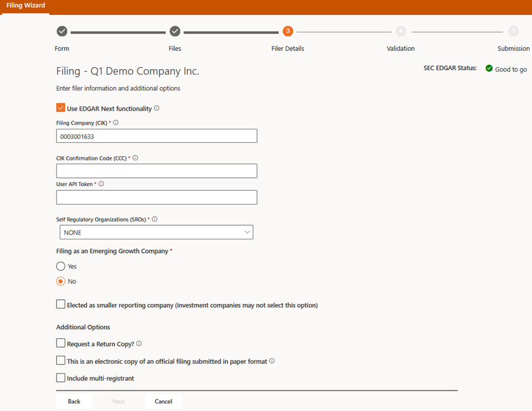Click the Filer Details step 3 circle
Screen dimensions: 532x411
(x=287, y=31)
